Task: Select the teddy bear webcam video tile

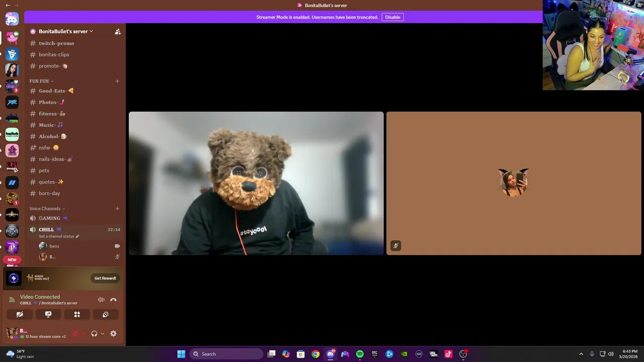Action: [256, 183]
